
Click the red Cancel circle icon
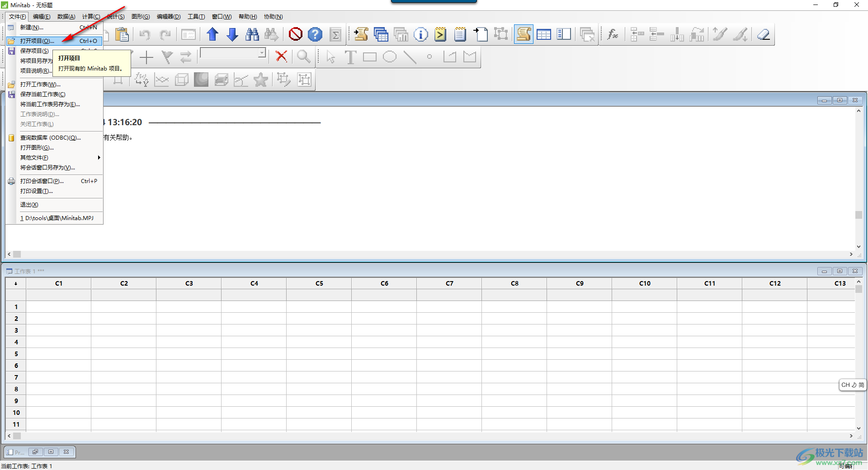point(296,34)
